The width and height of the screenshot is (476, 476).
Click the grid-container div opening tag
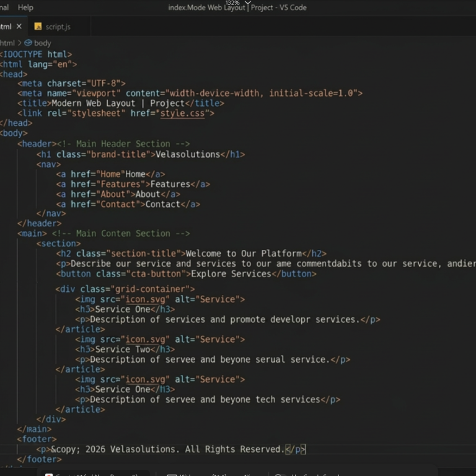125,289
